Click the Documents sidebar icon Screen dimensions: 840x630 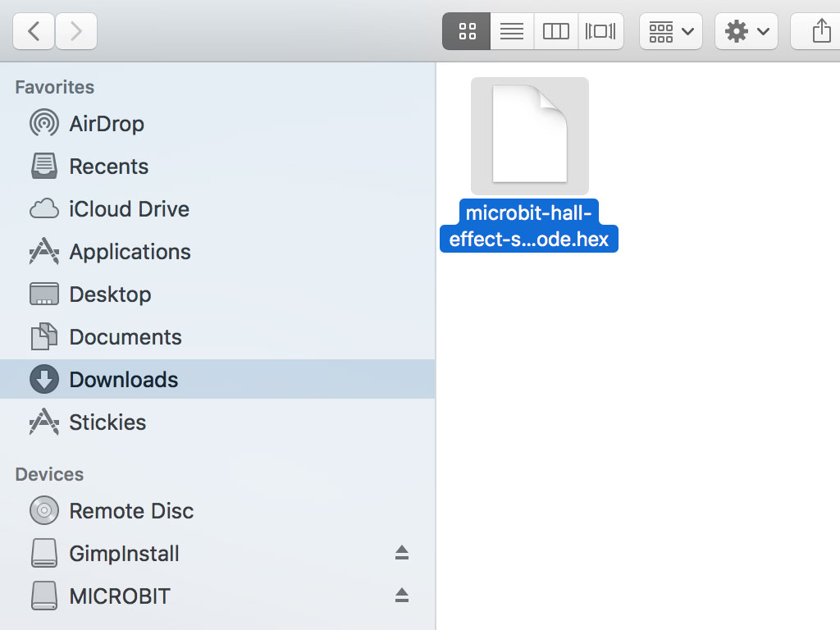click(44, 336)
